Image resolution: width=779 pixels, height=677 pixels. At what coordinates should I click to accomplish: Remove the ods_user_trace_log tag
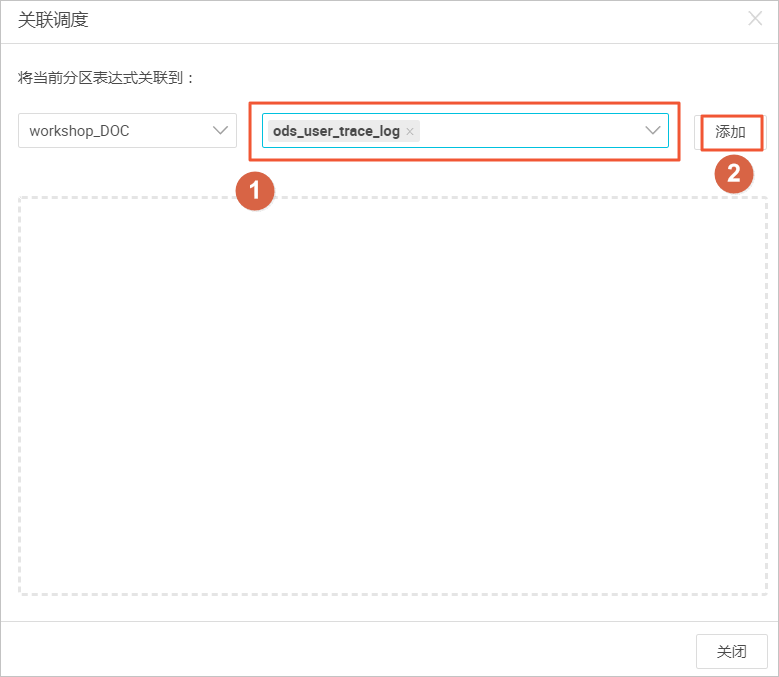(410, 132)
